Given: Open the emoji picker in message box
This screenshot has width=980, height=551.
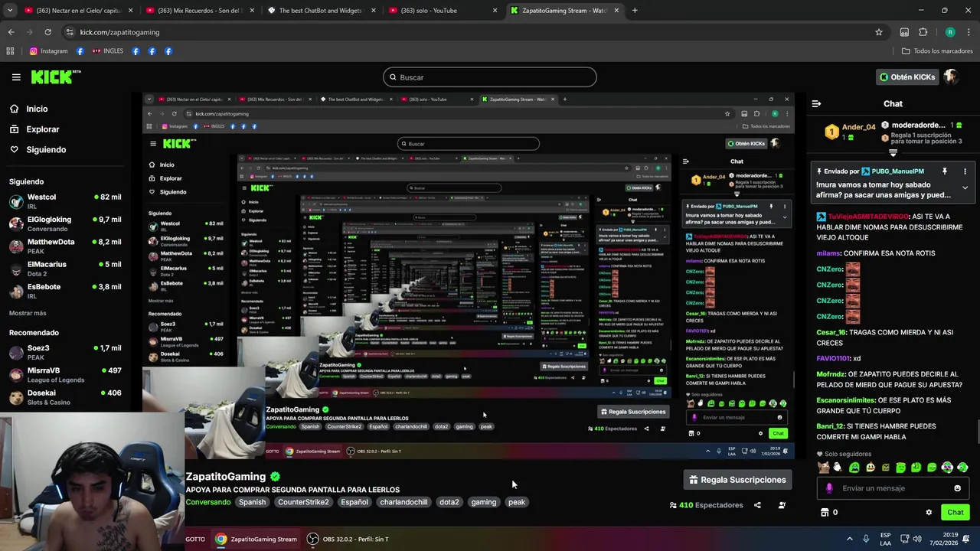Looking at the screenshot, I should (957, 488).
